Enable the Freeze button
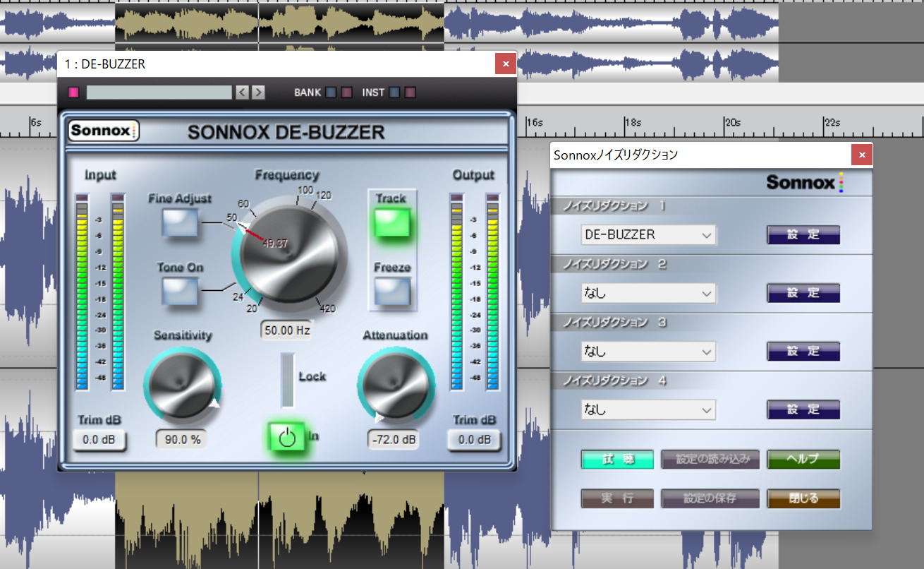 [x=392, y=291]
